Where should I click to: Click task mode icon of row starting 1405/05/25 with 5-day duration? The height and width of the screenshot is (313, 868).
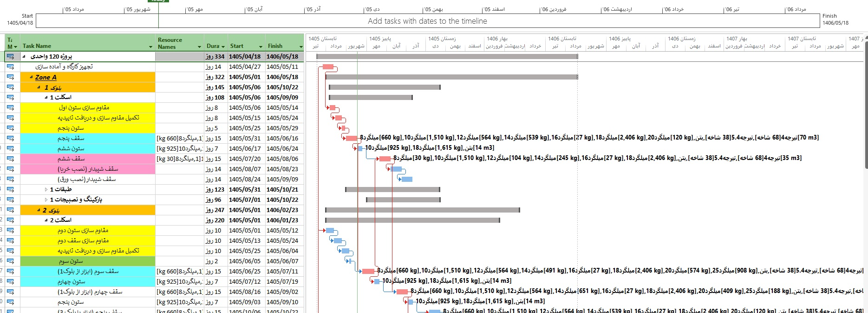pyautogui.click(x=10, y=128)
